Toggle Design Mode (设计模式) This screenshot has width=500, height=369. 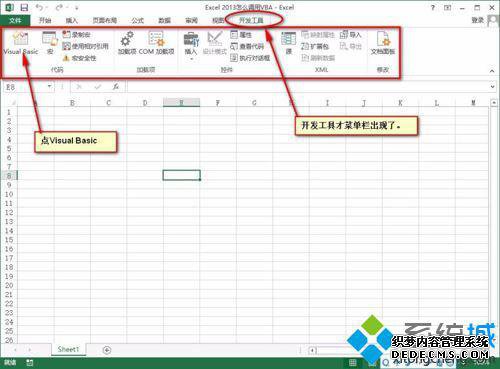215,43
